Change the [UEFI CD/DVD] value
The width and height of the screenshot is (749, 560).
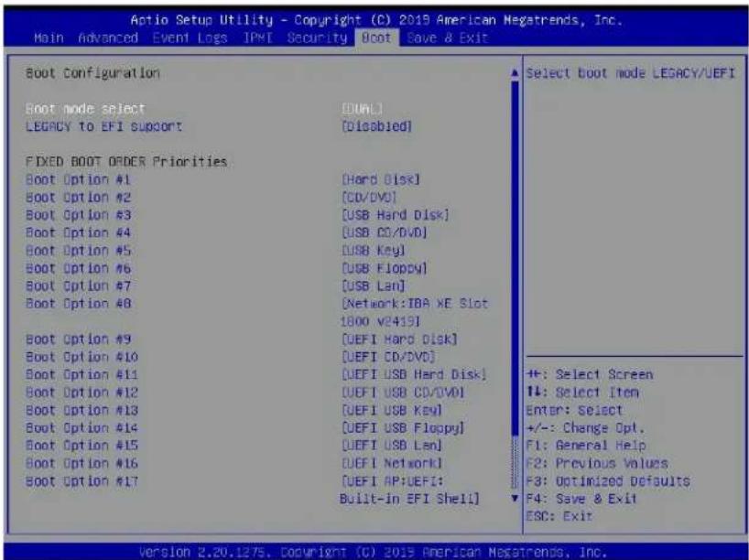388,357
